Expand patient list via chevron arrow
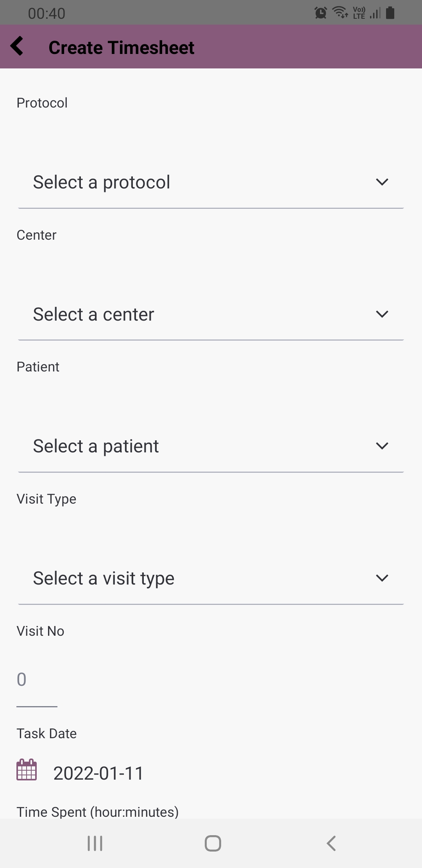 point(382,446)
